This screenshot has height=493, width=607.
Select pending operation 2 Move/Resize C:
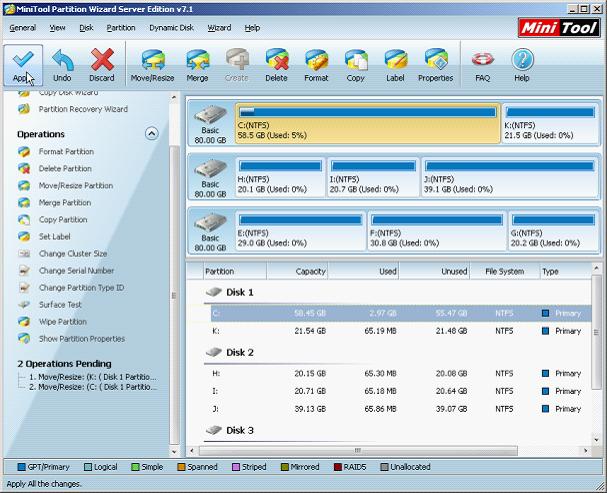(93, 387)
